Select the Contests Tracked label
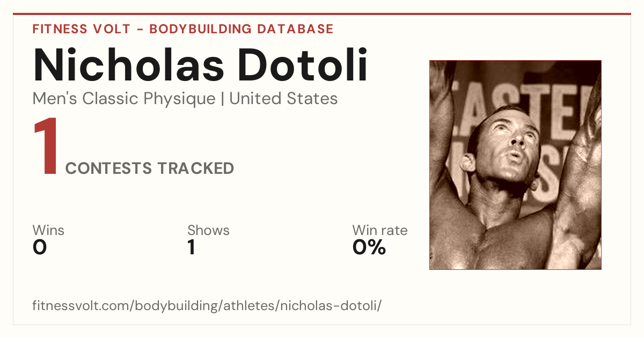The height and width of the screenshot is (338, 644). point(150,168)
